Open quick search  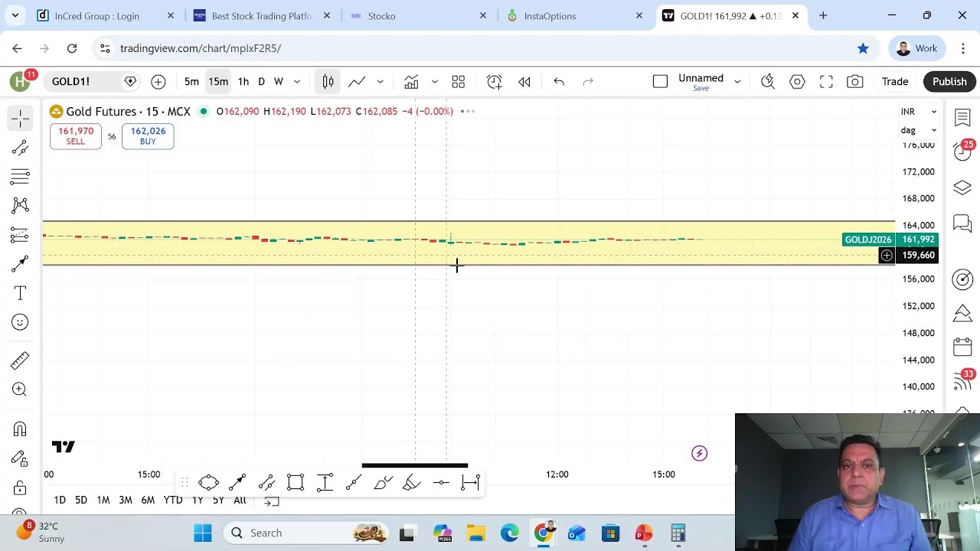pyautogui.click(x=768, y=82)
